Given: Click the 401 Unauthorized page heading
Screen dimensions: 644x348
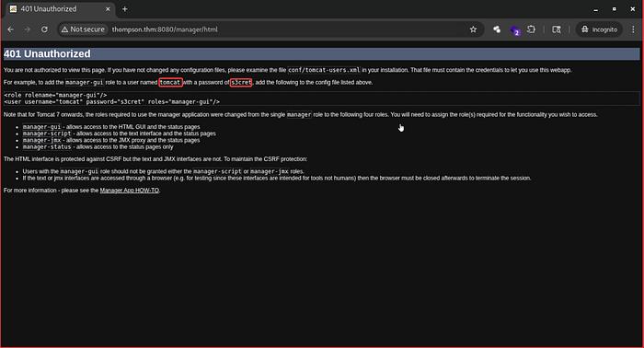Looking at the screenshot, I should point(47,53).
